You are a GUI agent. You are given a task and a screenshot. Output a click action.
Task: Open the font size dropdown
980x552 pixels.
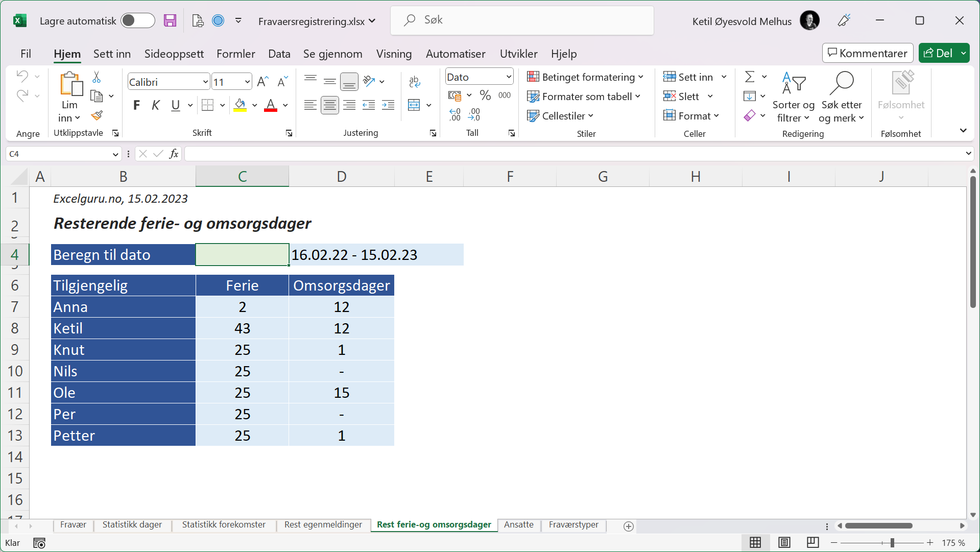tap(248, 82)
